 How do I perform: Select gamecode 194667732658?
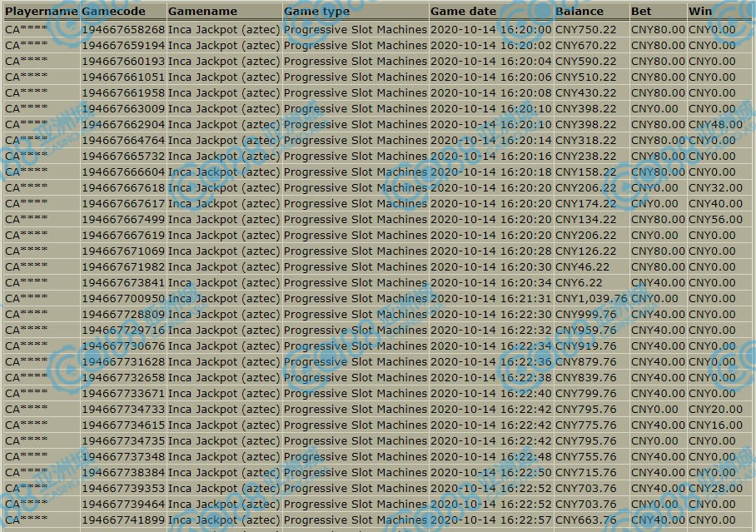123,378
